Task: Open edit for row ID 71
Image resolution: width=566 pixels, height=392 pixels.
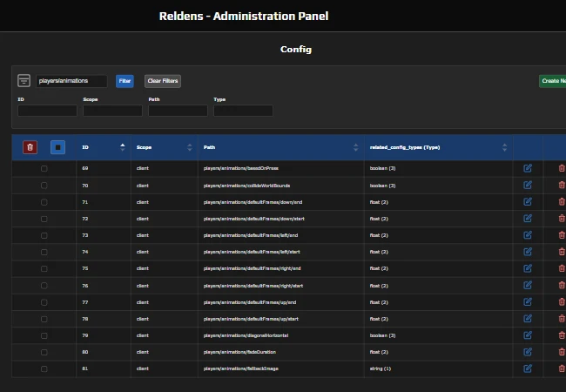Action: coord(528,202)
